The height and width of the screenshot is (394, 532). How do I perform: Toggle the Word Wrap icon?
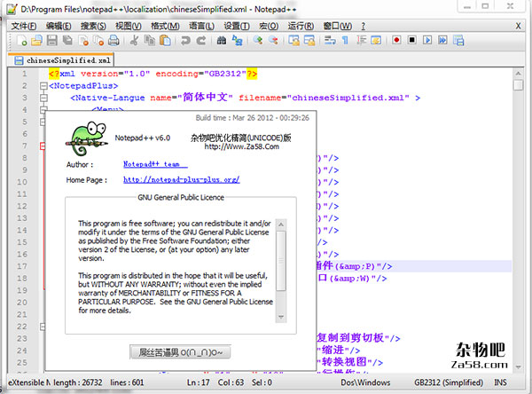(x=330, y=41)
